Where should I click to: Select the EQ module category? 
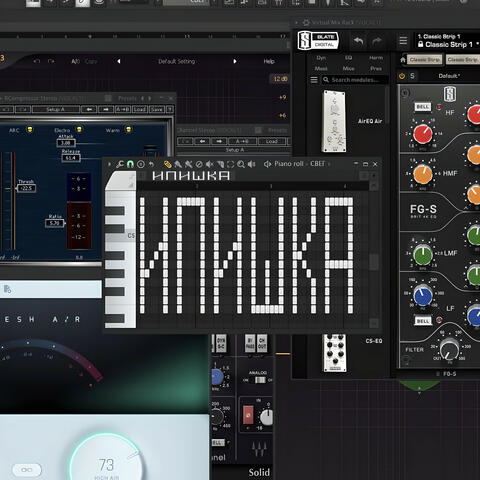tap(348, 58)
